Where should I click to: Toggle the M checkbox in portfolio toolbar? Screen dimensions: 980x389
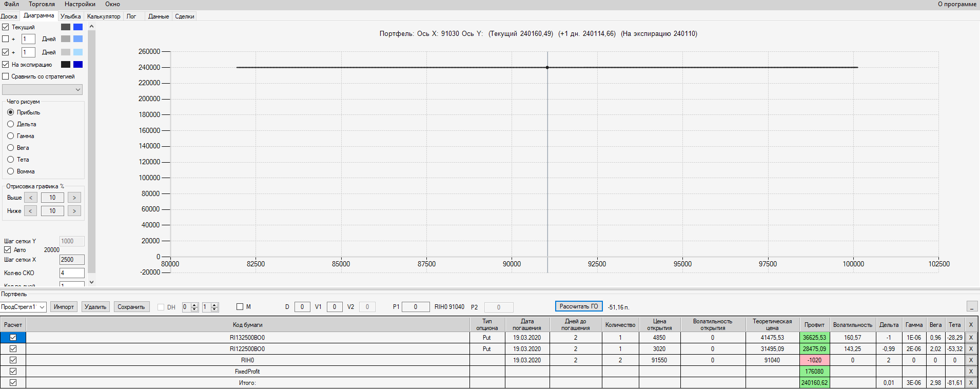click(x=240, y=307)
